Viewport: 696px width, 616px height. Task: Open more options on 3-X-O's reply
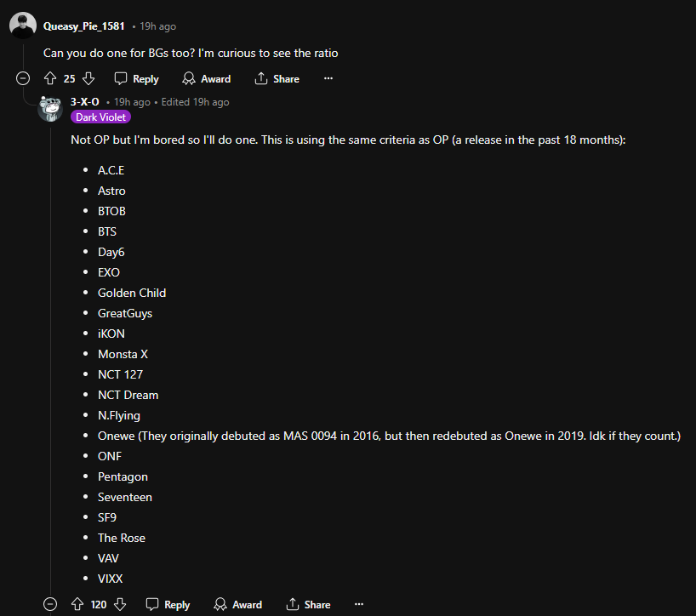click(359, 604)
